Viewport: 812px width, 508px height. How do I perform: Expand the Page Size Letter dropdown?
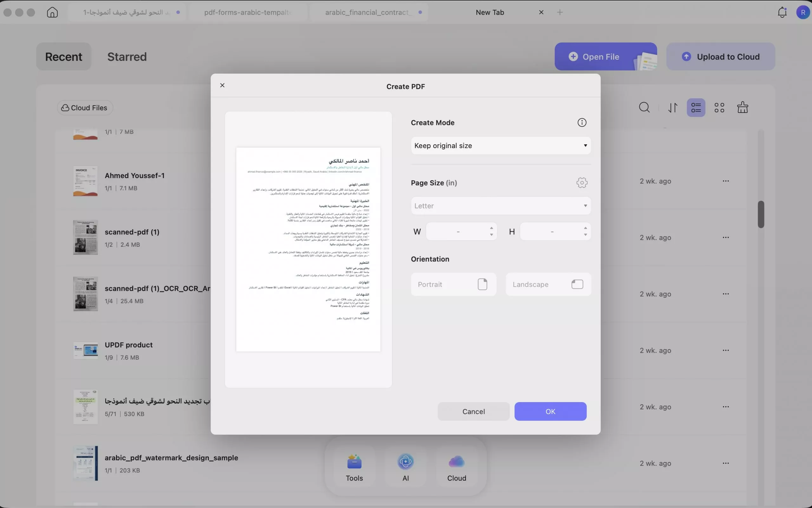point(501,205)
